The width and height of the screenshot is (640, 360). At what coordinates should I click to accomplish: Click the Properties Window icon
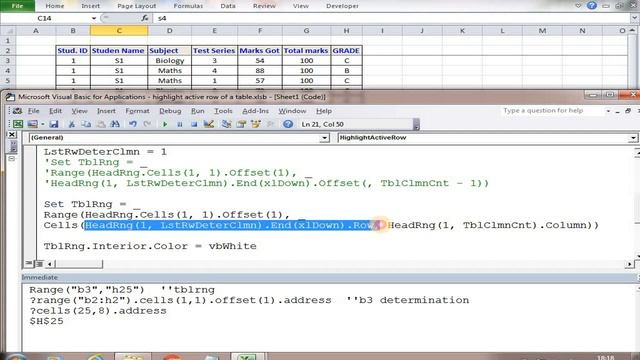241,124
